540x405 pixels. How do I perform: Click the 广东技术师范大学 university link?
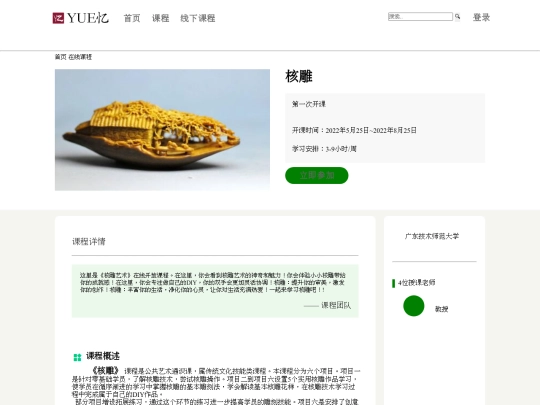click(432, 236)
